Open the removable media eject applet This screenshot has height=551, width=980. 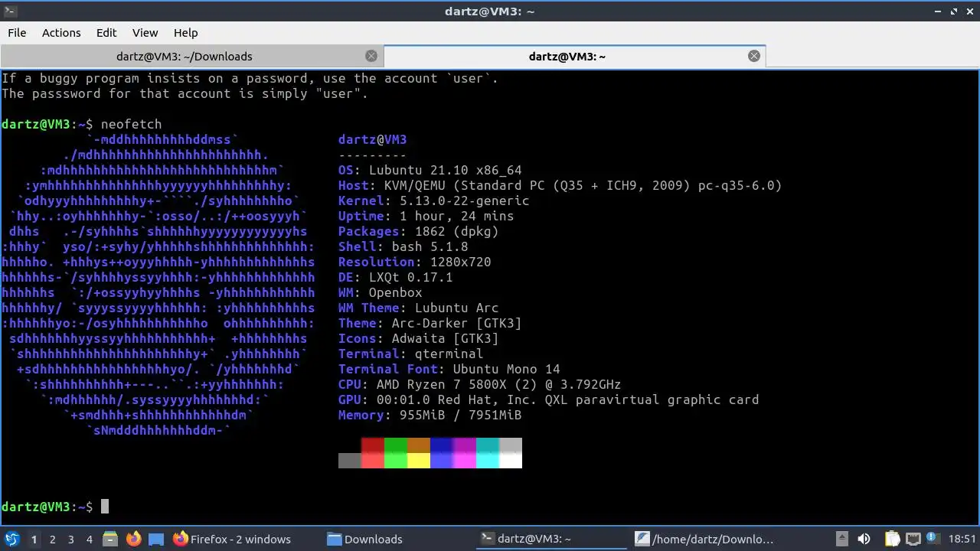[x=841, y=539]
